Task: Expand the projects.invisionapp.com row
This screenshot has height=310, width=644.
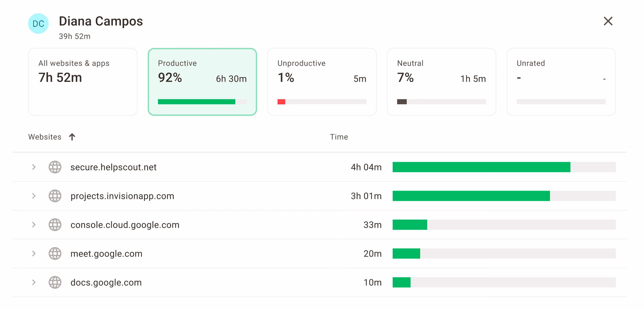Action: pyautogui.click(x=34, y=196)
